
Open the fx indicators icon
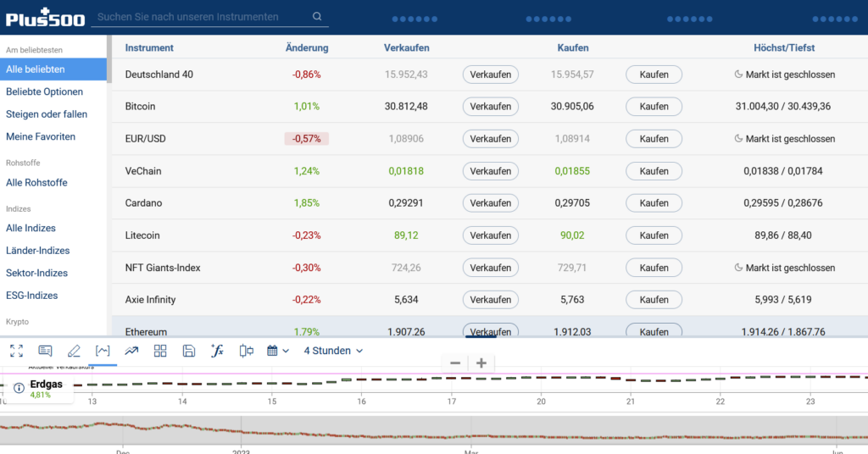coord(217,351)
